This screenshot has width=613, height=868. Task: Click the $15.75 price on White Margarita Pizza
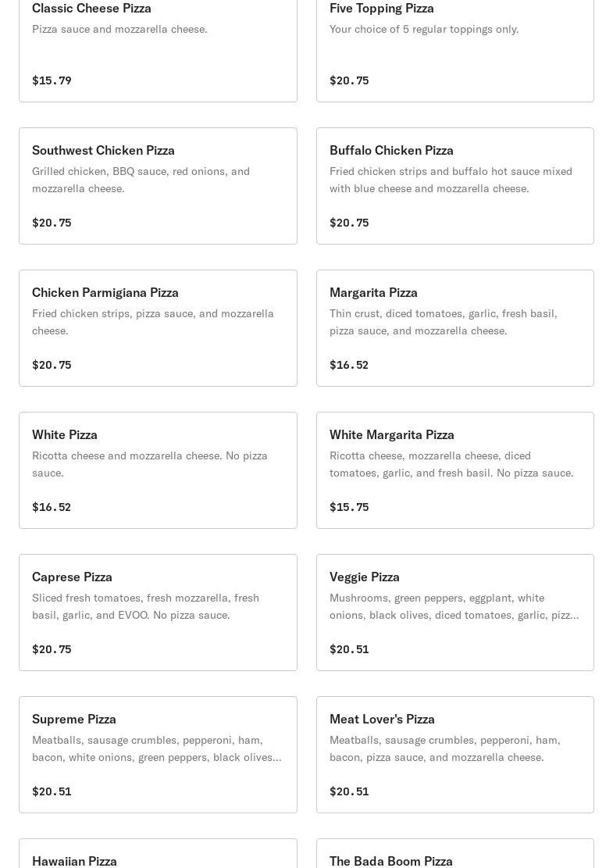tap(349, 507)
